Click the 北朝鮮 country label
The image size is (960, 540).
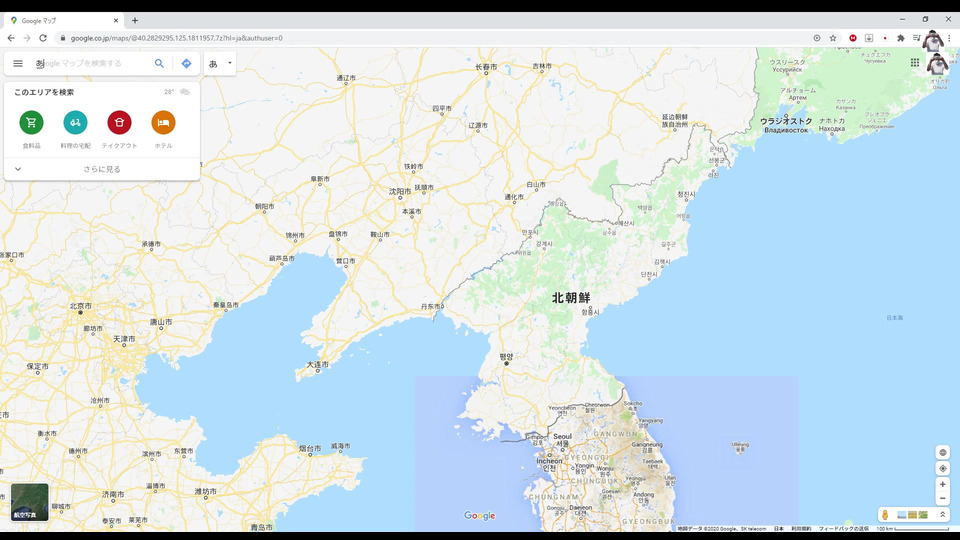click(x=571, y=298)
